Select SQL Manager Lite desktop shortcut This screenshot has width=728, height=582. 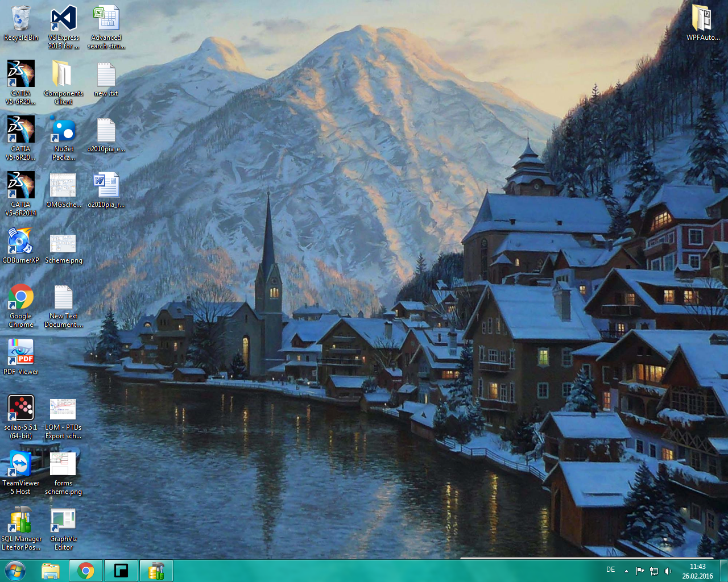pyautogui.click(x=21, y=529)
